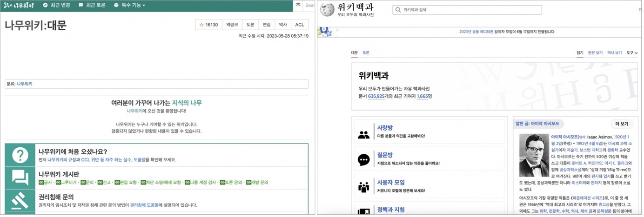Switch to the 토론 tab on Wikipedia
This screenshot has width=644, height=217.
click(366, 53)
